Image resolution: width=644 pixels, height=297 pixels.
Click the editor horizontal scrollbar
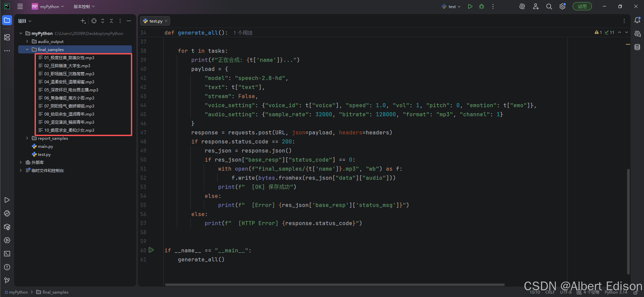[335, 285]
